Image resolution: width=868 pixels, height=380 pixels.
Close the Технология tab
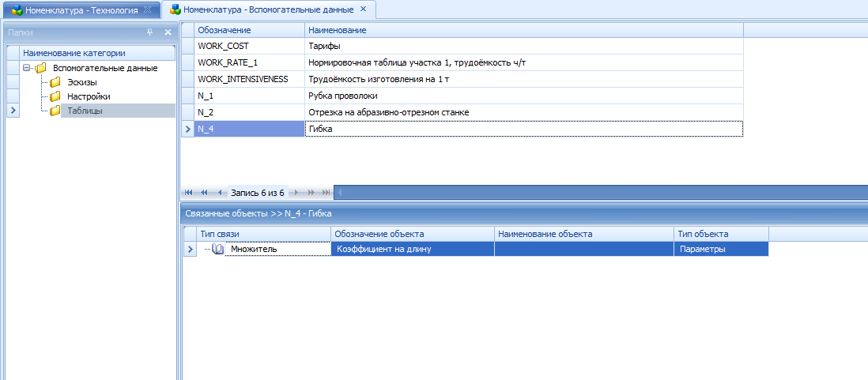tap(147, 10)
